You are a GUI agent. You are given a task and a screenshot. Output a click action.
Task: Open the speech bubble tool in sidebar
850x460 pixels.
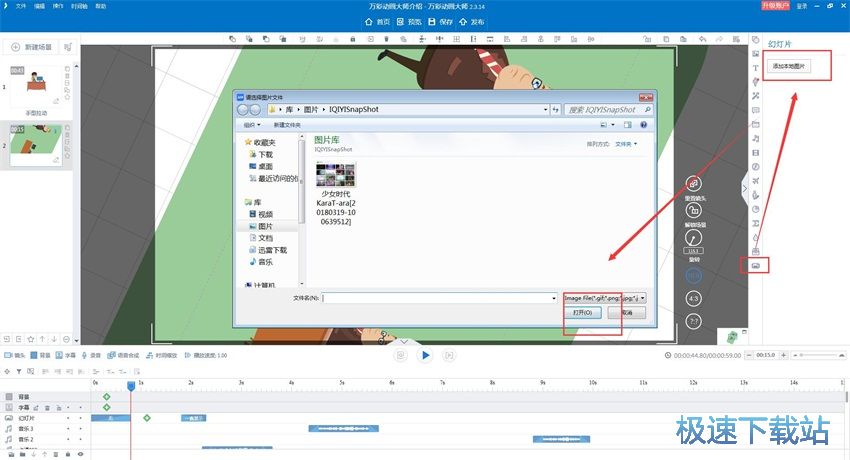point(756,110)
